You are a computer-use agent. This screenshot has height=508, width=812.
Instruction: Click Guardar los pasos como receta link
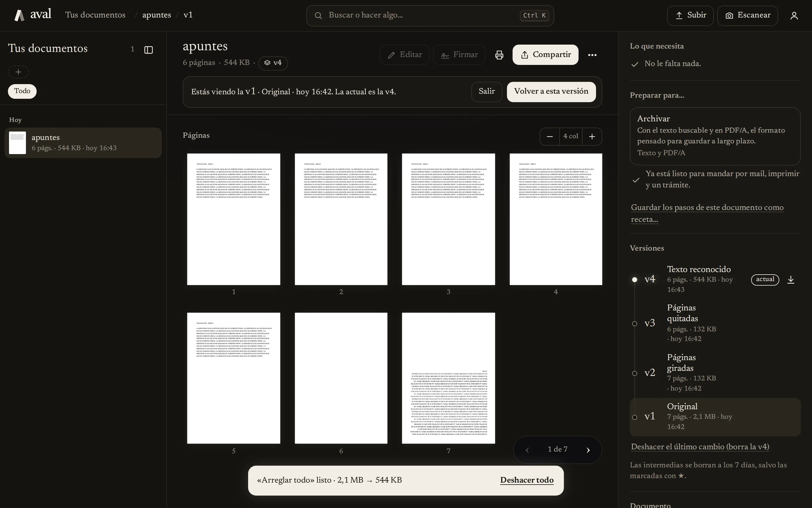tap(707, 213)
